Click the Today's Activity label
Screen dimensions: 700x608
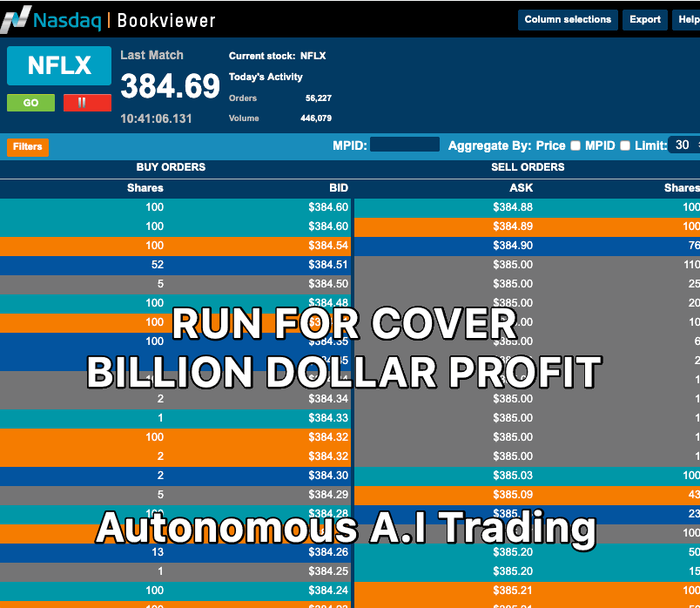pos(266,77)
